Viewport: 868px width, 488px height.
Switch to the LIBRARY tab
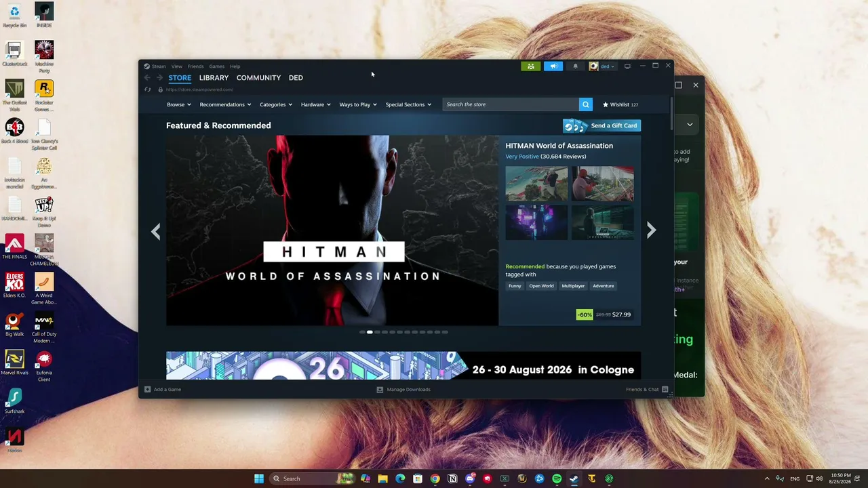(x=214, y=78)
